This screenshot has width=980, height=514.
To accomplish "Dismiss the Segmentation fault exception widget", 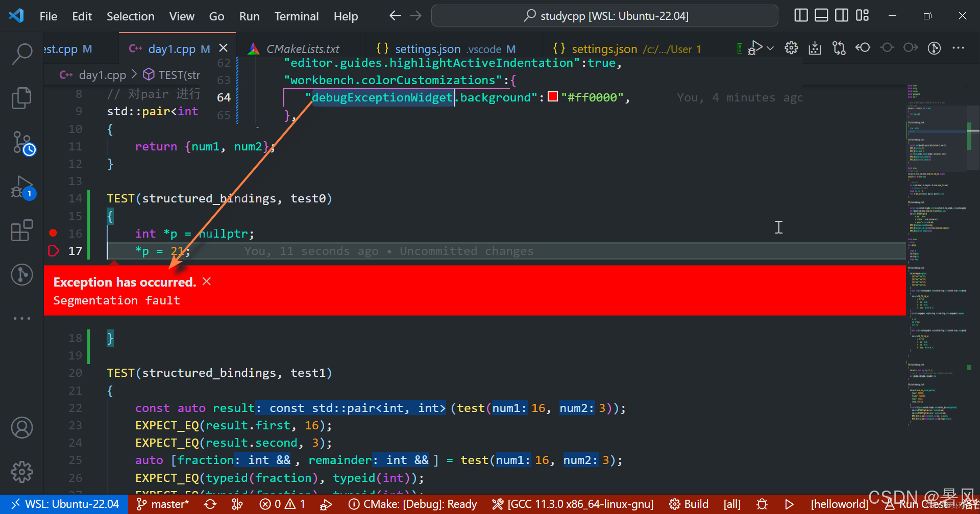I will [x=206, y=281].
